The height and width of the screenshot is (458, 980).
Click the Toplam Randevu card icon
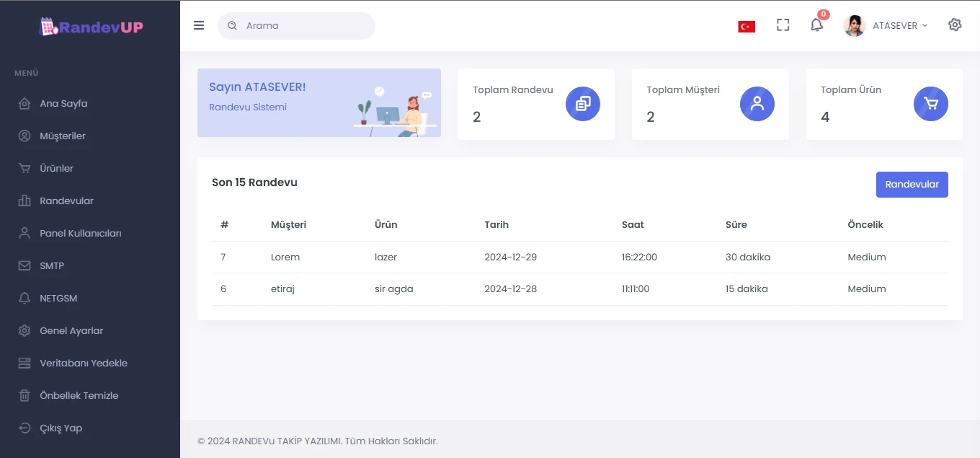click(x=583, y=104)
